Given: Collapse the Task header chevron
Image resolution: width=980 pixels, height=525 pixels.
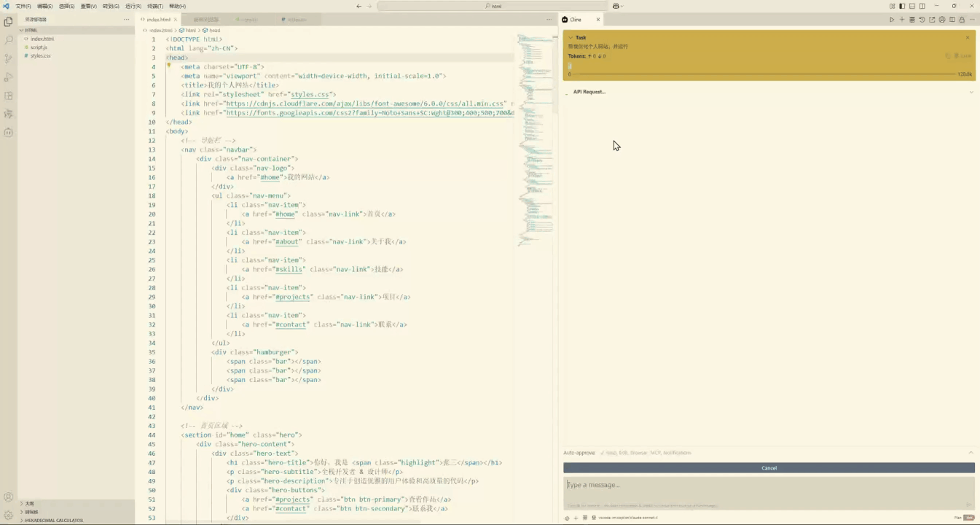Looking at the screenshot, I should coord(571,37).
